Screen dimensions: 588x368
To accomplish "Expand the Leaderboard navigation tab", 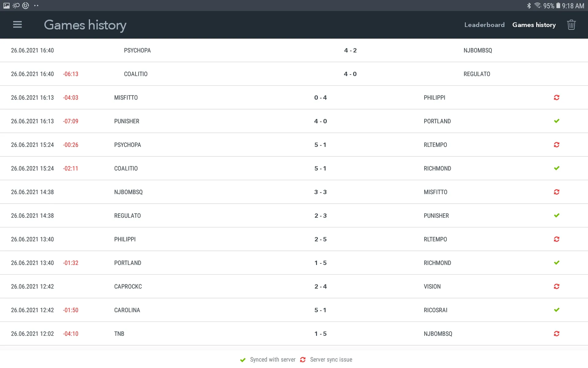I will (x=484, y=25).
